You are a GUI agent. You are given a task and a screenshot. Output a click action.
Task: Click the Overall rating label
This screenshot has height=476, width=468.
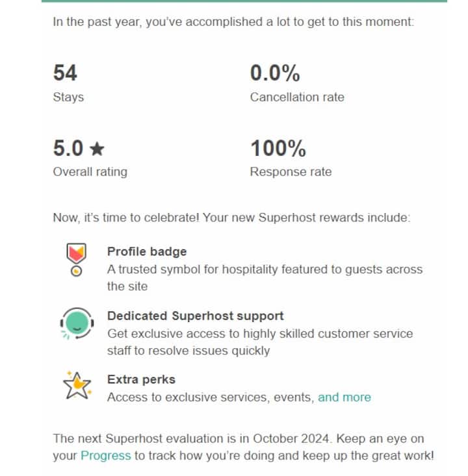click(x=90, y=172)
